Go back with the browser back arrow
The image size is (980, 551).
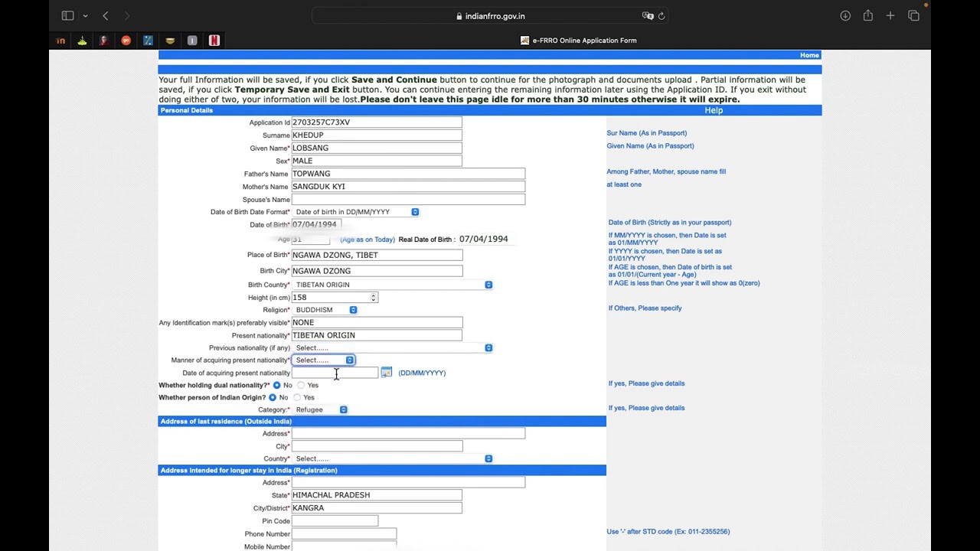coord(106,15)
